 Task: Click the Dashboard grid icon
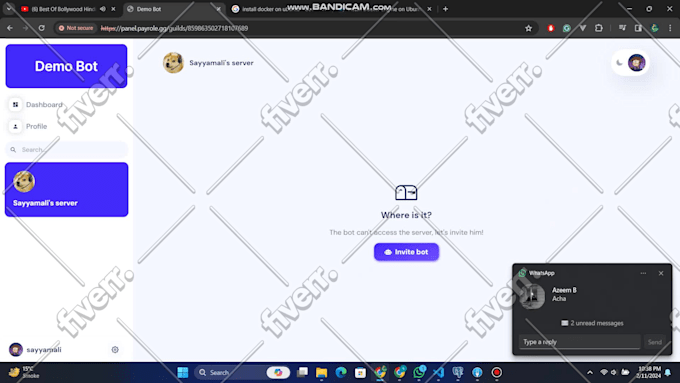click(15, 105)
